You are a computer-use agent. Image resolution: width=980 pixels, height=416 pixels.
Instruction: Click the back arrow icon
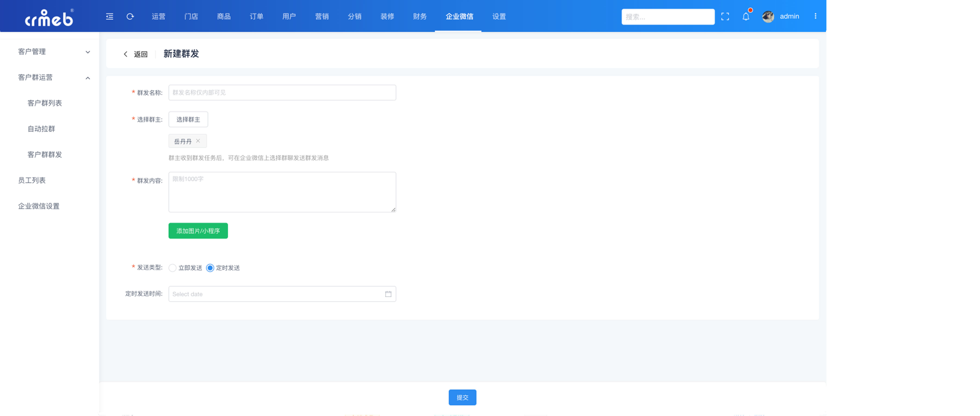(126, 54)
